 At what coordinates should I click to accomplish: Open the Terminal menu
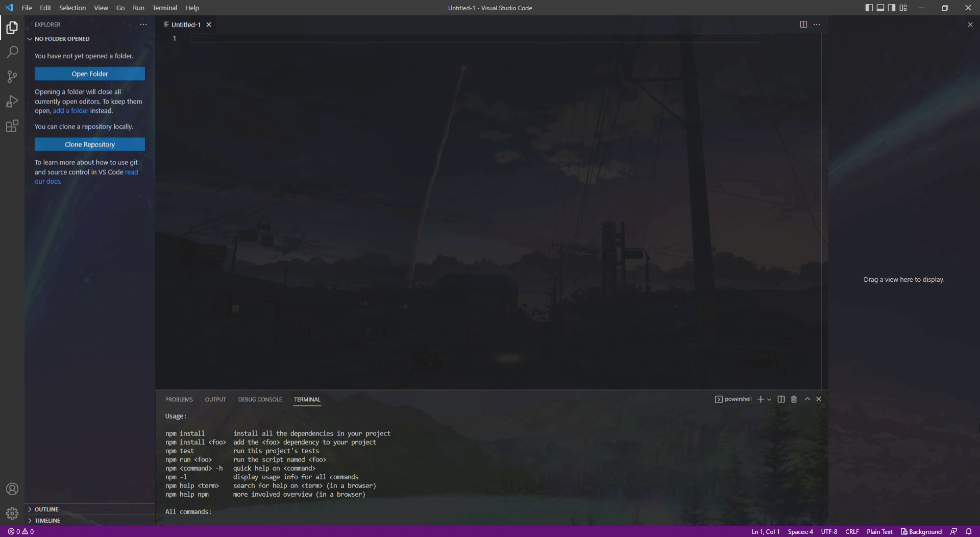pyautogui.click(x=164, y=8)
